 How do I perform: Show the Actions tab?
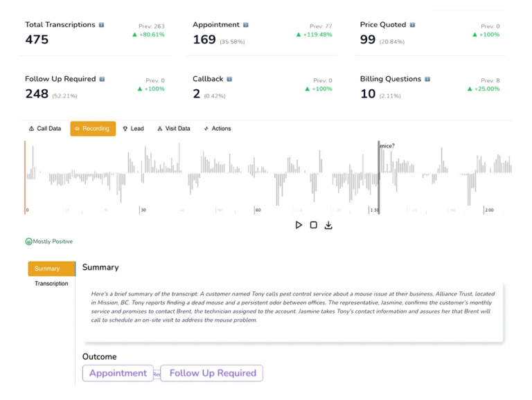pos(218,129)
